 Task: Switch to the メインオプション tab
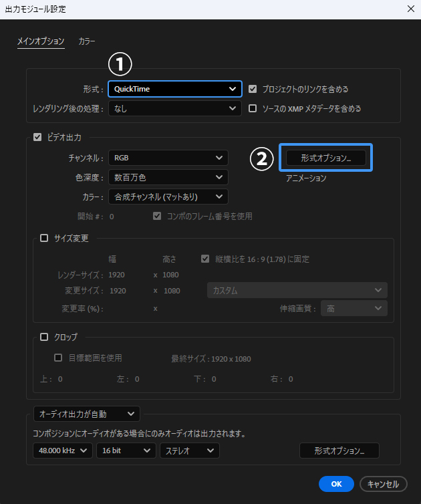tap(40, 41)
